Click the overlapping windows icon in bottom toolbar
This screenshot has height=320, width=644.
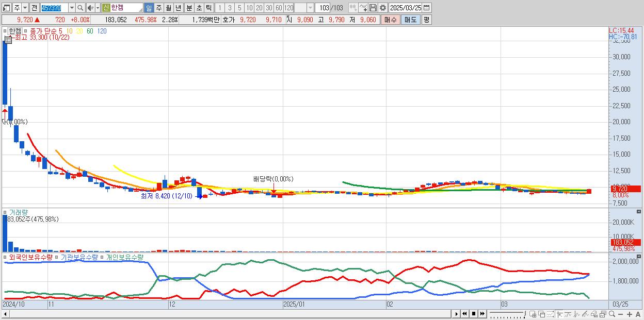coord(542,314)
